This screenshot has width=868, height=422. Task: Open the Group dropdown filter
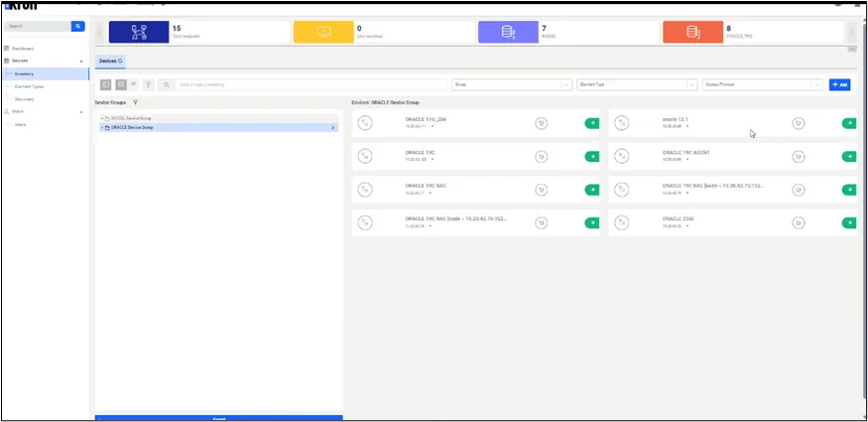pyautogui.click(x=512, y=84)
